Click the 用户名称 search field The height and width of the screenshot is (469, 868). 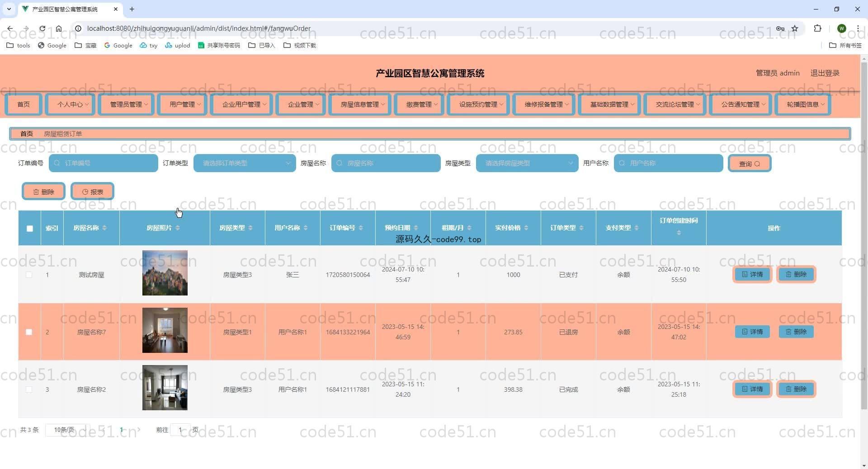click(x=669, y=163)
